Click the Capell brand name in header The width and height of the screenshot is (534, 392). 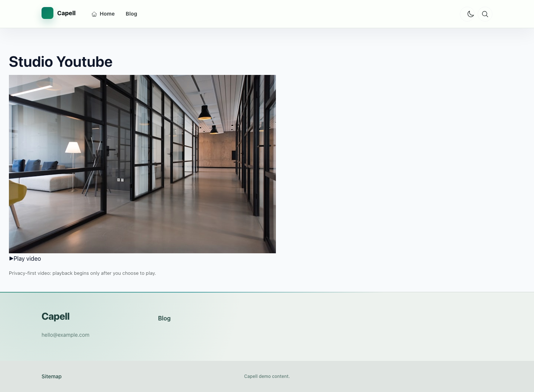click(x=66, y=13)
